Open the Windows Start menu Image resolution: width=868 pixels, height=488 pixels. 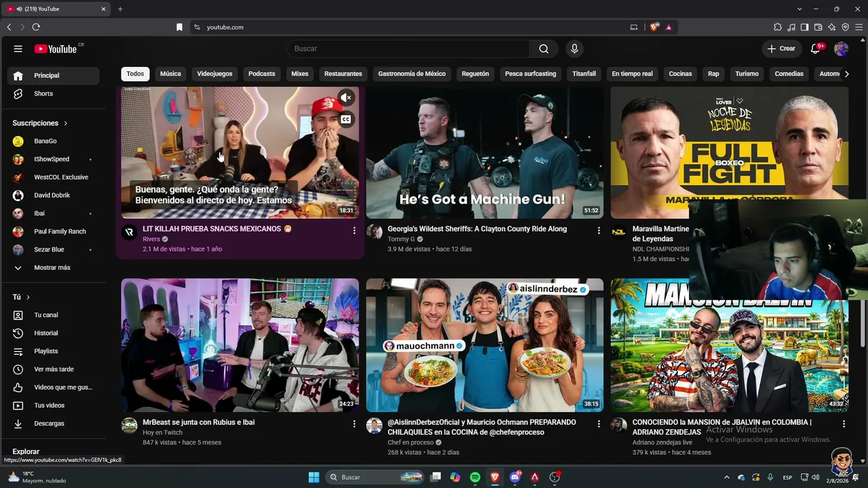click(x=314, y=477)
